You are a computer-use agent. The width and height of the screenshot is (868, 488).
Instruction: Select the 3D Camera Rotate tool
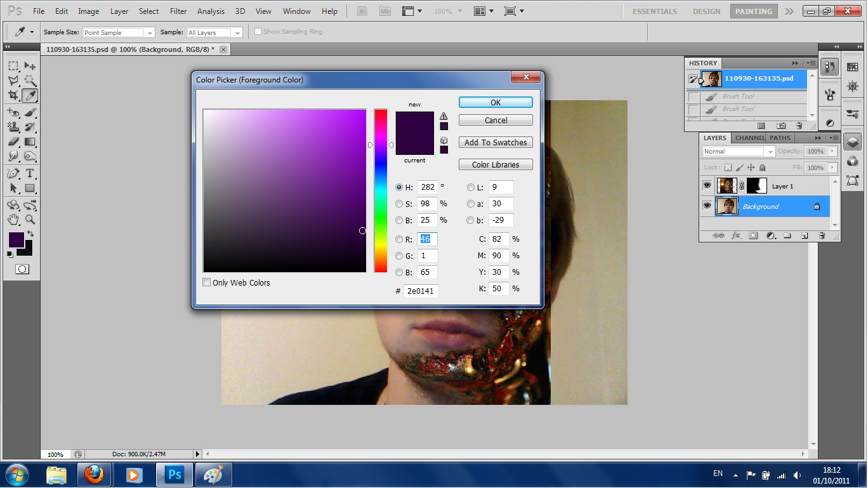[30, 205]
